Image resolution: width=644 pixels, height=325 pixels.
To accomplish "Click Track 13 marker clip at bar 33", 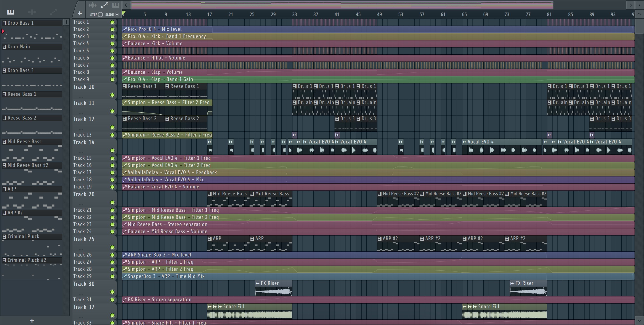I will click(294, 135).
